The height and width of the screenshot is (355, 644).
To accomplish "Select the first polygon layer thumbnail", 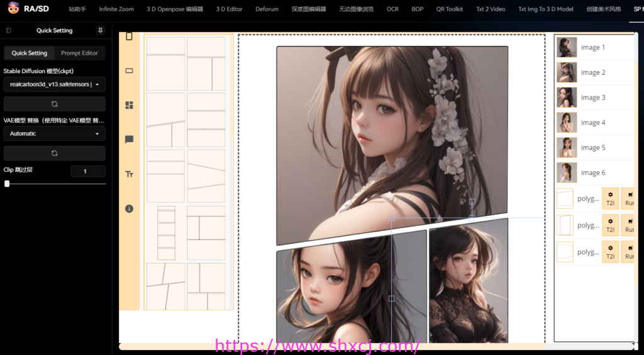I will coord(565,198).
